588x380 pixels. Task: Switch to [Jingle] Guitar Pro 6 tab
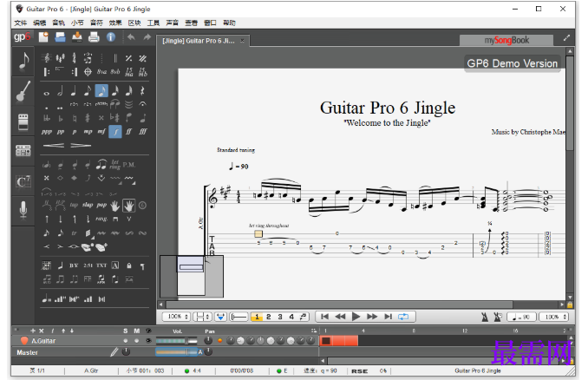coord(199,41)
